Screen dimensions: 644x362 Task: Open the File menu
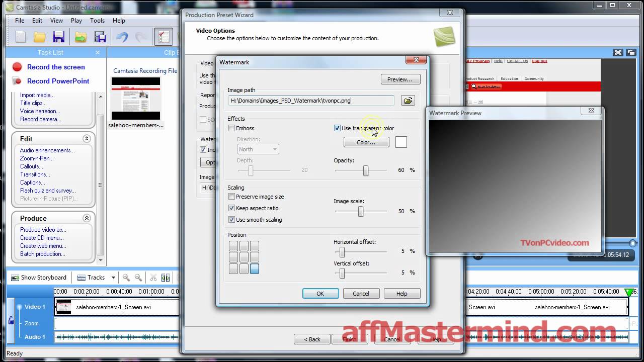tap(20, 21)
